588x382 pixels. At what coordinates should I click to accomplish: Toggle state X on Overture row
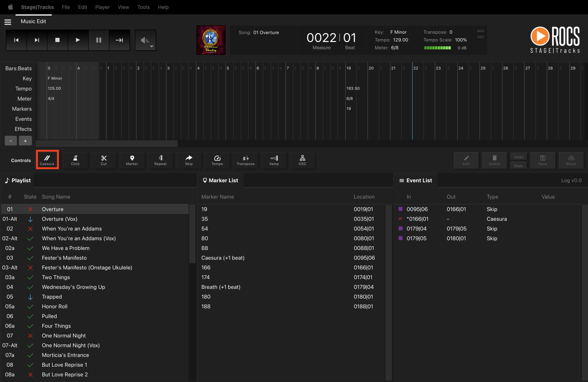pyautogui.click(x=30, y=209)
